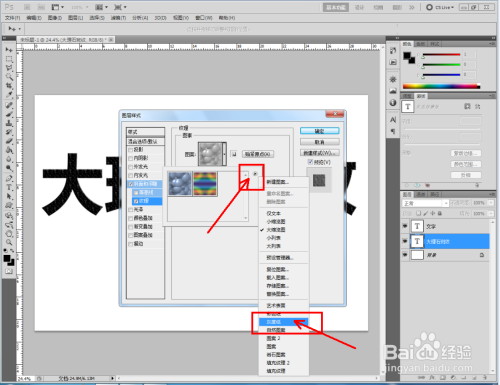500x385 pixels.
Task: Select the Lasso tool
Action: click(9, 68)
